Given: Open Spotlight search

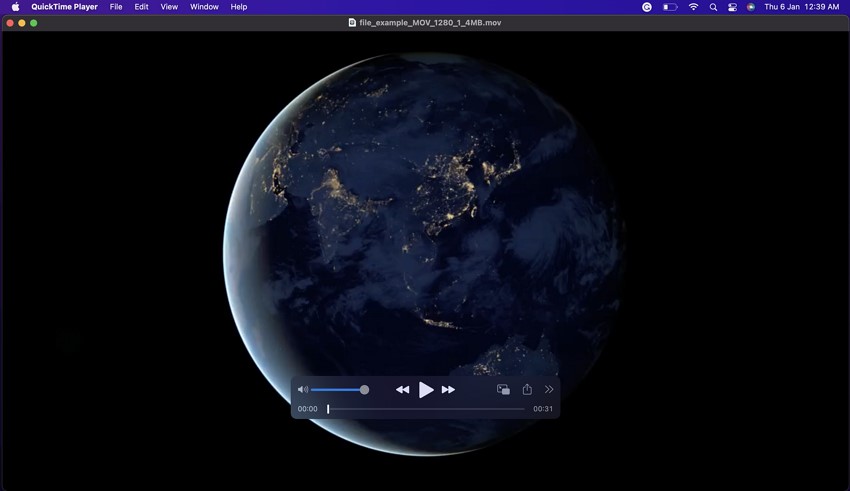Looking at the screenshot, I should point(713,7).
